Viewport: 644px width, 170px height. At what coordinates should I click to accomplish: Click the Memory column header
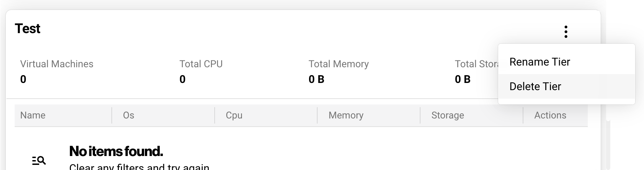(x=346, y=115)
